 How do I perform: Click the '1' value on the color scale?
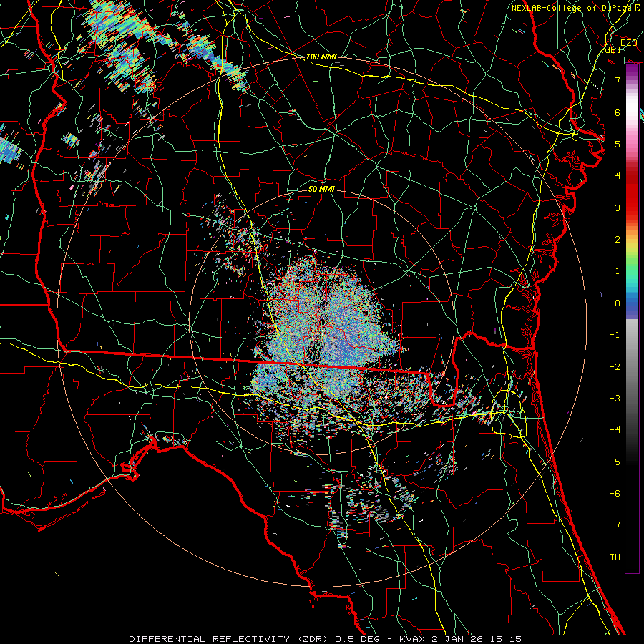(618, 271)
